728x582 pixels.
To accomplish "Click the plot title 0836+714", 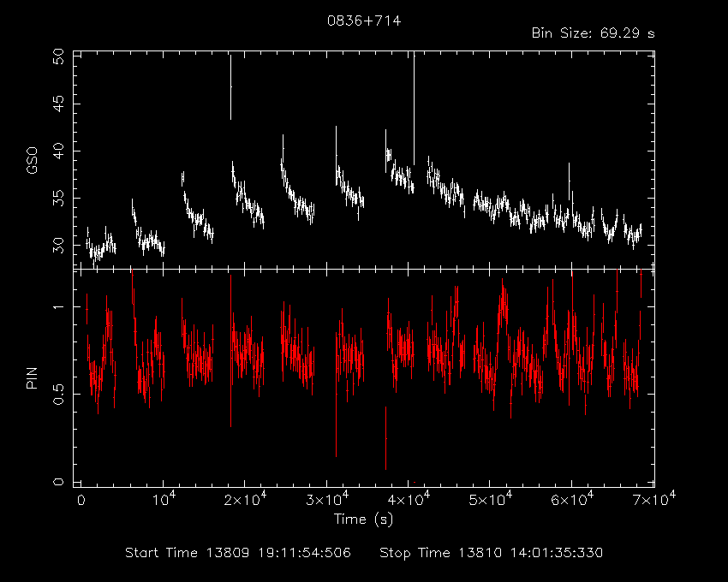I will click(x=364, y=21).
